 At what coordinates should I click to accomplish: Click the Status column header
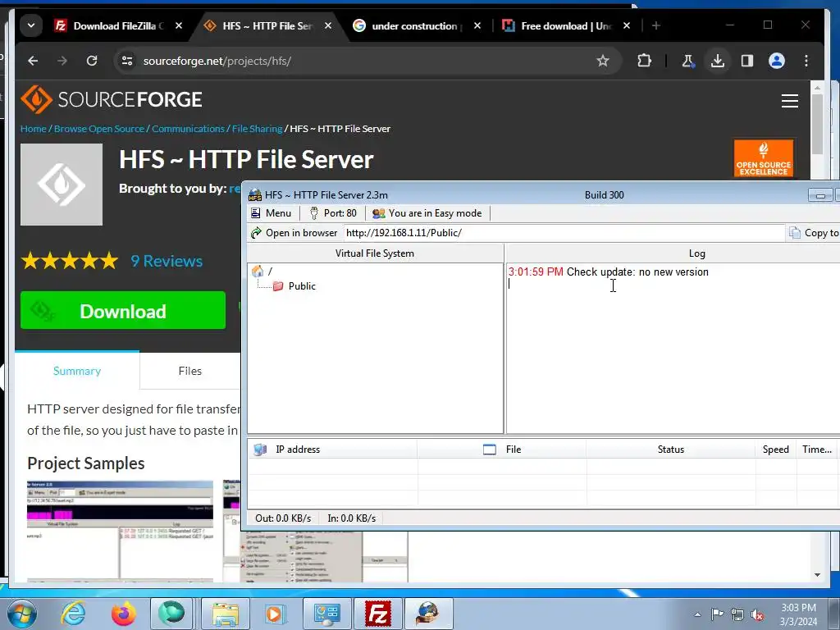[671, 450]
